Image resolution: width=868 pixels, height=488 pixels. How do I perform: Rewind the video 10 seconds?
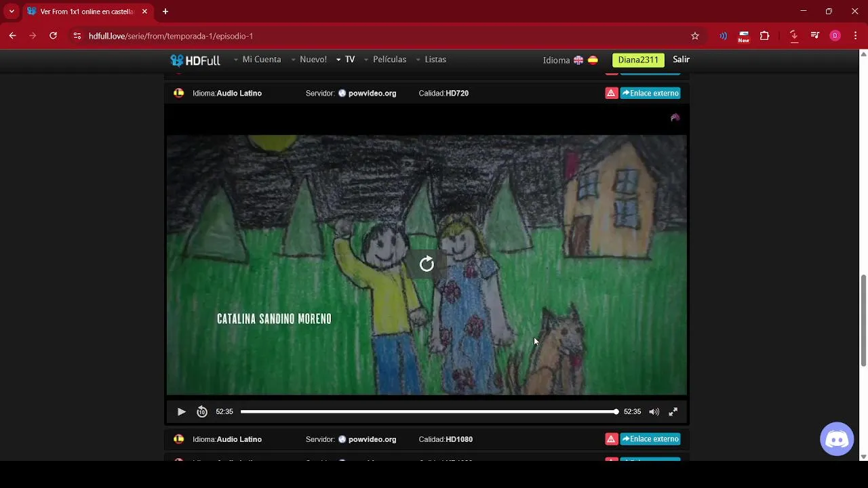[202, 412]
